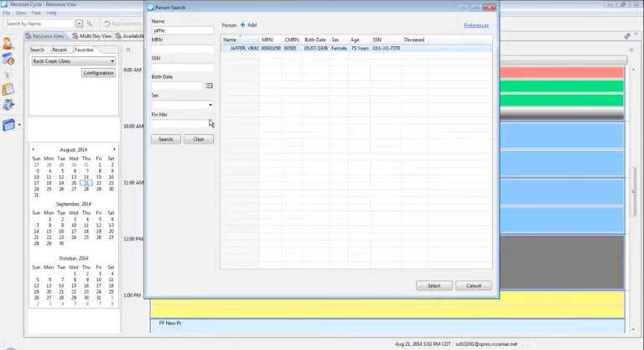Select the JAFFER, VIKKI result row
The height and width of the screenshot is (350, 644).
click(x=356, y=48)
